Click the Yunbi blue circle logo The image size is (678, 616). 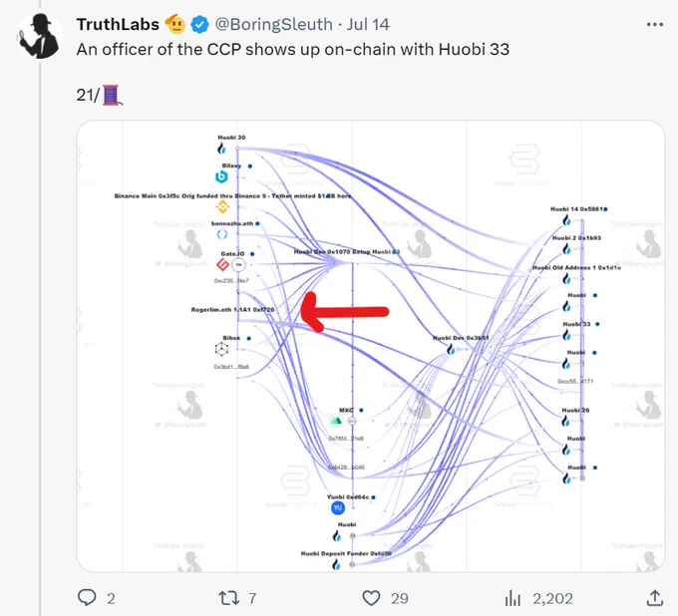pos(338,508)
